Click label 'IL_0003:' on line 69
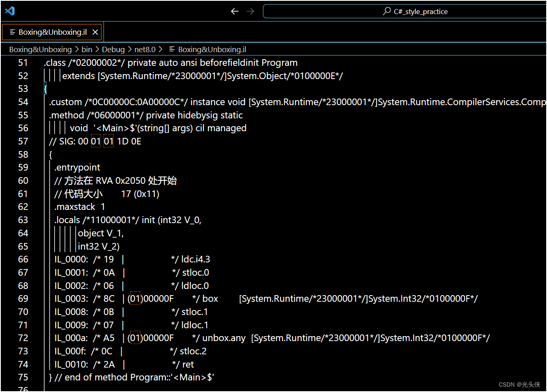Image resolution: width=547 pixels, height=392 pixels. [71, 298]
